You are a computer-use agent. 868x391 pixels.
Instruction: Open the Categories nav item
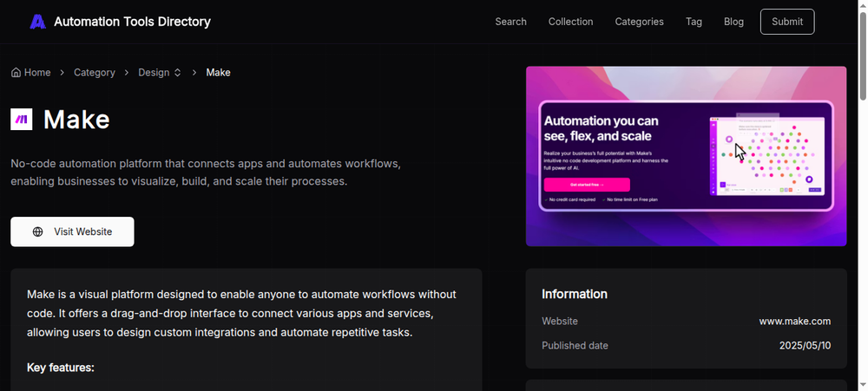[640, 22]
